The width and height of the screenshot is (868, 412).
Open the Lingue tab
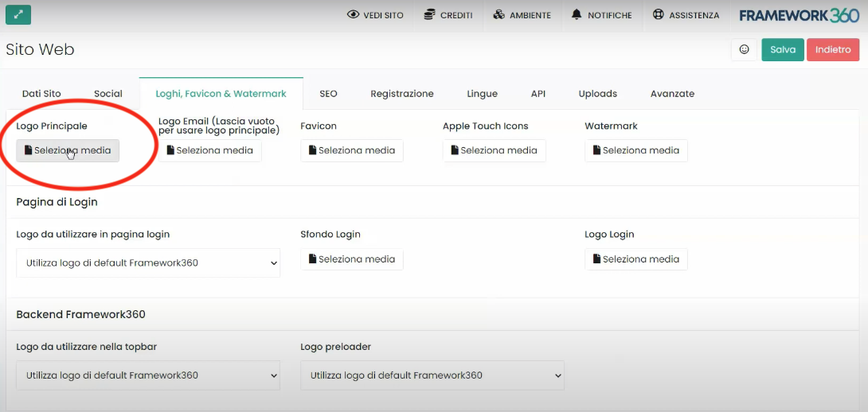pos(482,94)
